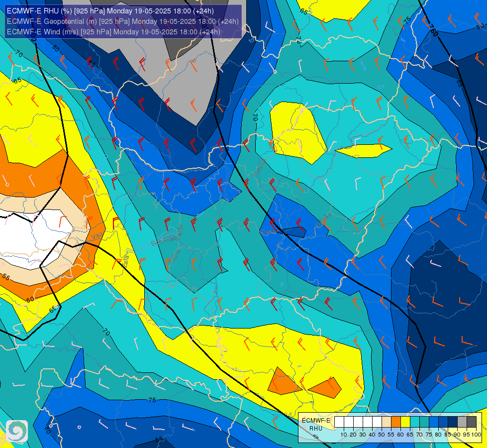The height and width of the screenshot is (448, 487).
Task: Click the 55 humidity contour label
Action: (5, 276)
